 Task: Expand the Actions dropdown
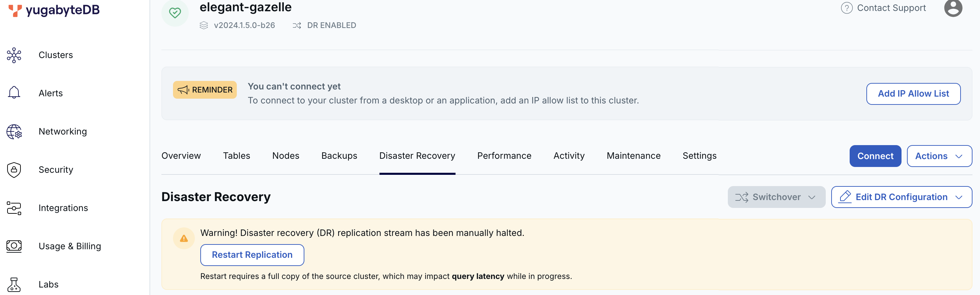939,156
